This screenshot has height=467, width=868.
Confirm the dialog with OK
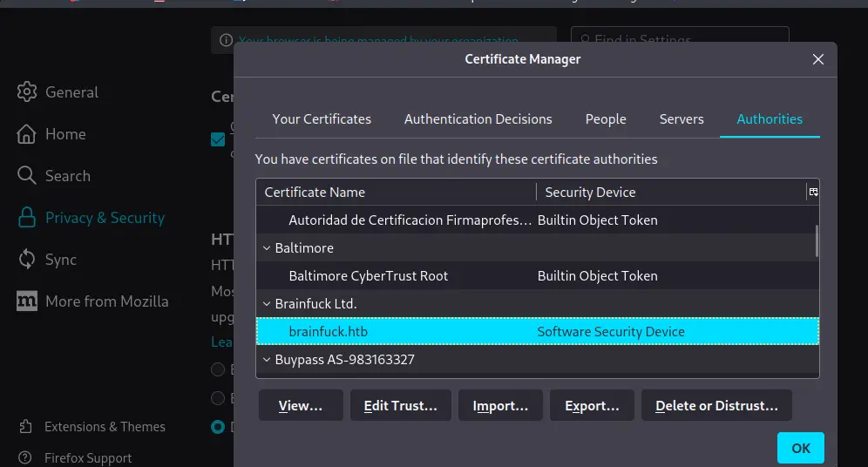click(801, 448)
